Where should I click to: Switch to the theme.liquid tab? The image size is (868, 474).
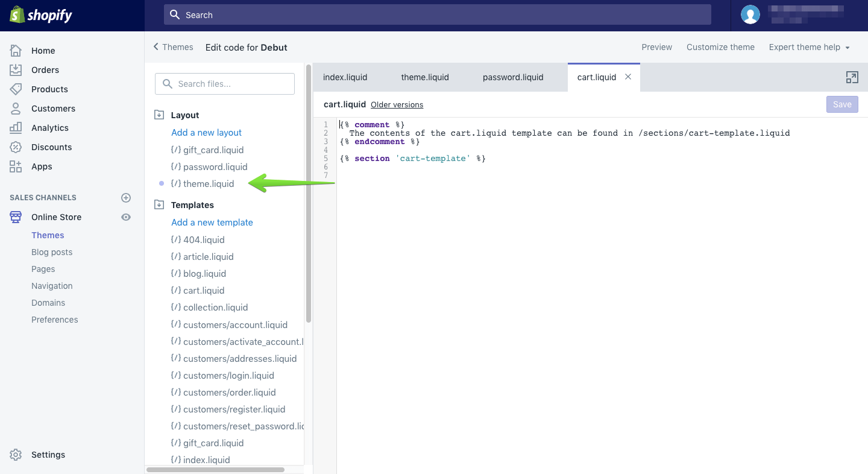coord(424,77)
